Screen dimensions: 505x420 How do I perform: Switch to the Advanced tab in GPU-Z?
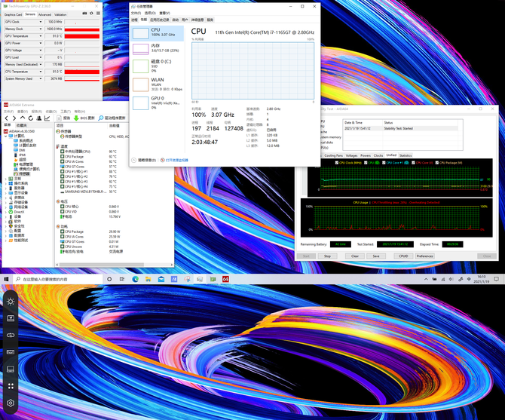pos(44,14)
